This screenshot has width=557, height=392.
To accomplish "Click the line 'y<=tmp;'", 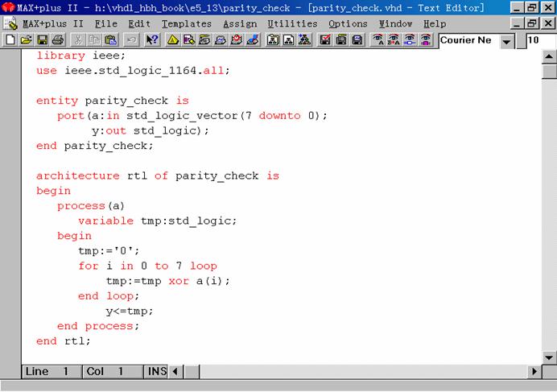I will click(130, 312).
